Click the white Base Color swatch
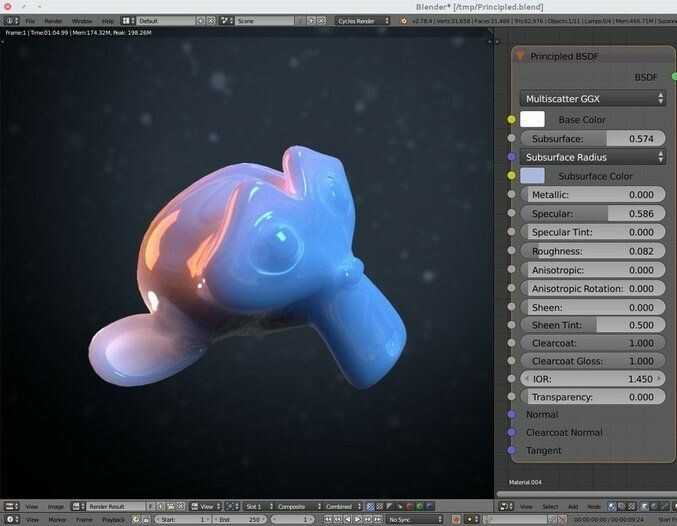Viewport: 677px width, 526px height. tap(532, 119)
